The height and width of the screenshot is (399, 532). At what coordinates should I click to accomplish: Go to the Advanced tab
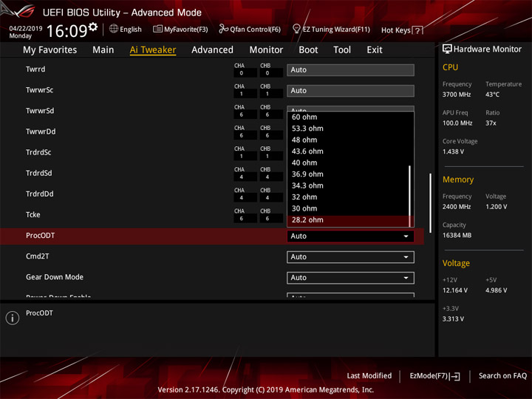(x=212, y=50)
